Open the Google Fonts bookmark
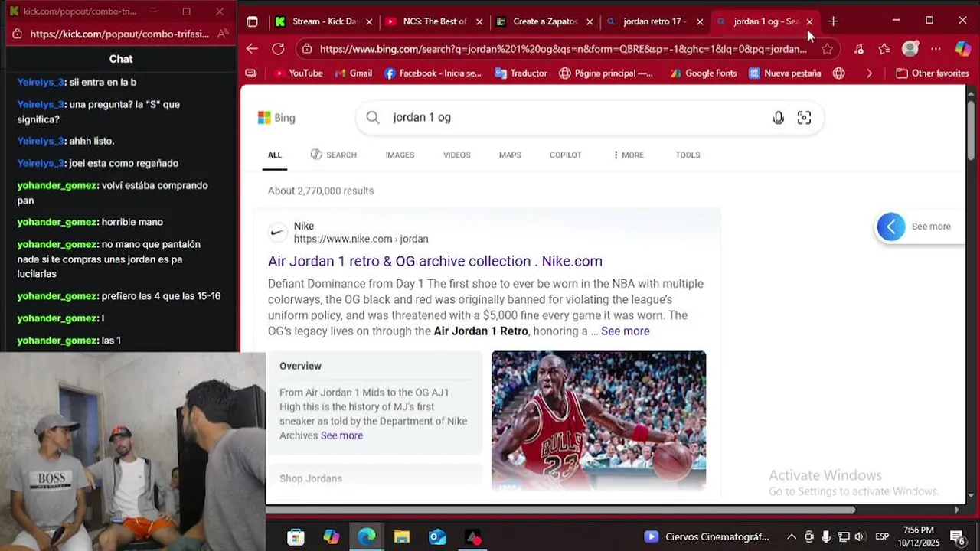This screenshot has height=551, width=980. pyautogui.click(x=703, y=73)
